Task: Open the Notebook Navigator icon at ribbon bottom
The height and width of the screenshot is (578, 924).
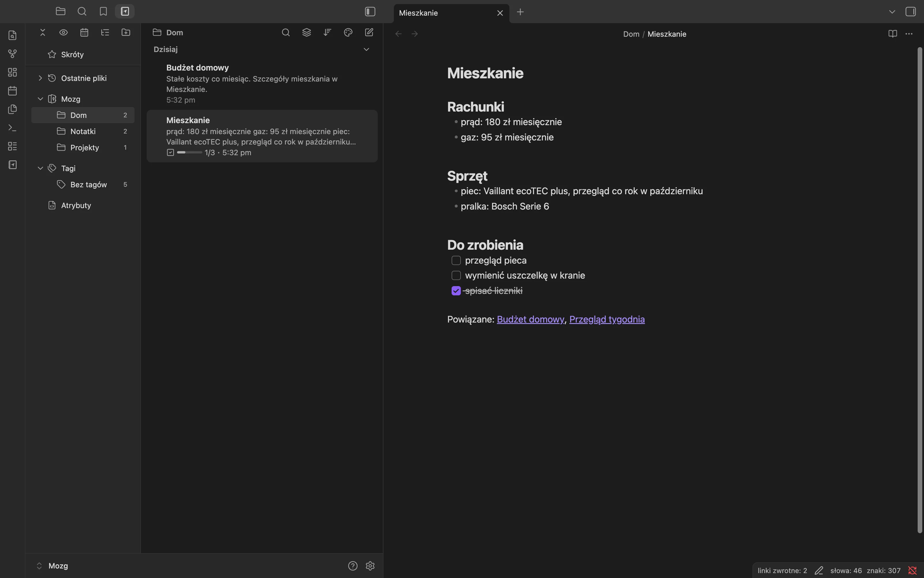Action: [13, 165]
